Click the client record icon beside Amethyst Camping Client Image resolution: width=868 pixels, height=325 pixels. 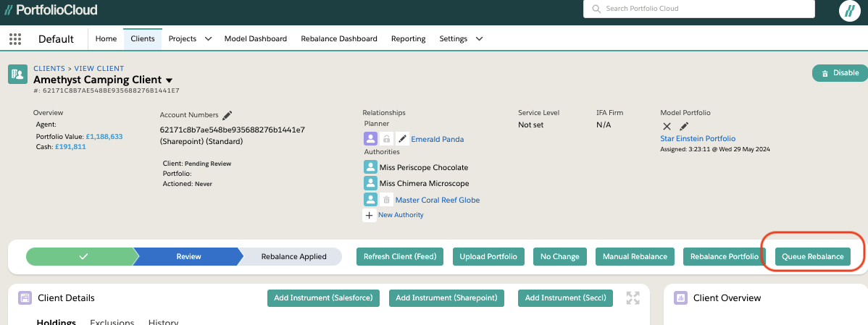click(17, 74)
